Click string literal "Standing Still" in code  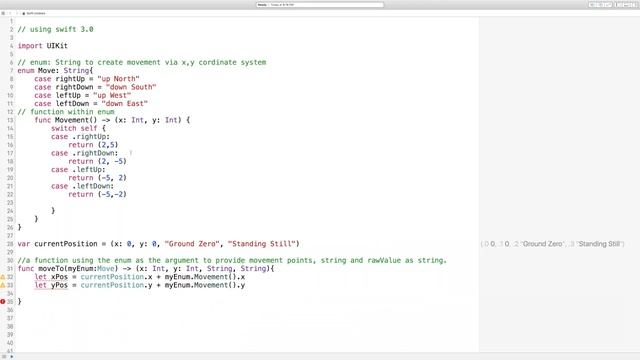pos(261,244)
